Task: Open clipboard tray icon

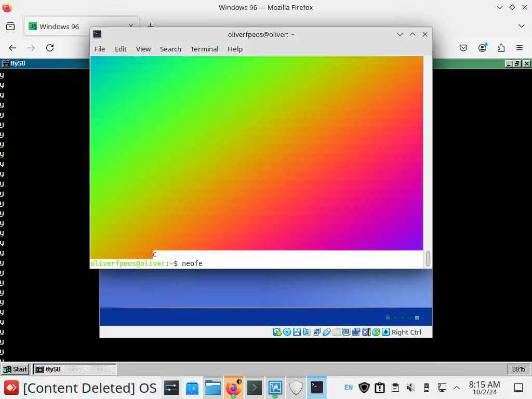Action: click(395, 388)
